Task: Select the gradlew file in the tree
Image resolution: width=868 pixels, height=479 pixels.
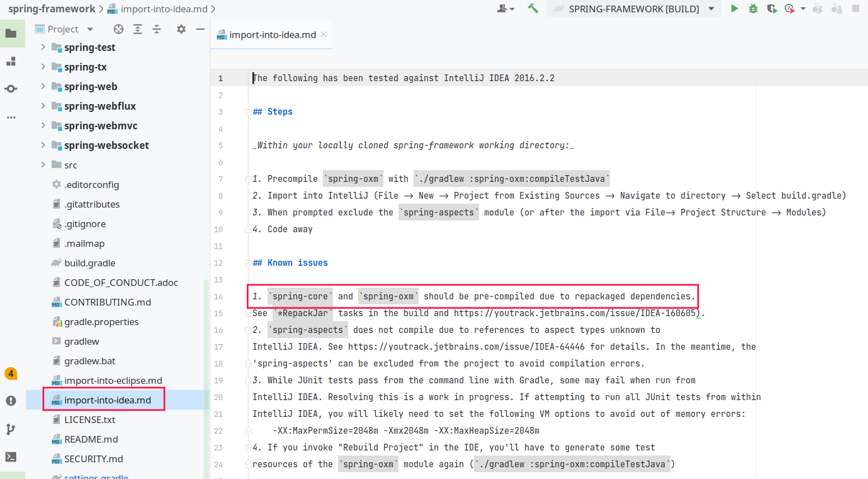Action: coord(81,341)
